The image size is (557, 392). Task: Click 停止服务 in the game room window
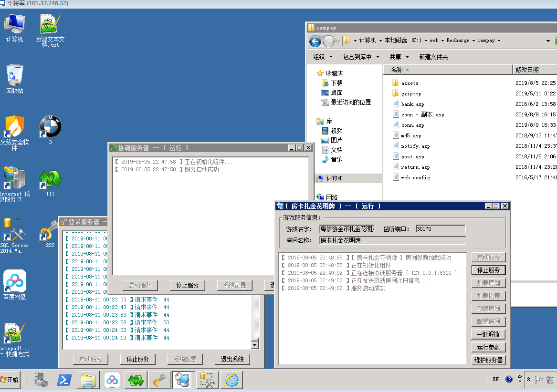click(488, 270)
